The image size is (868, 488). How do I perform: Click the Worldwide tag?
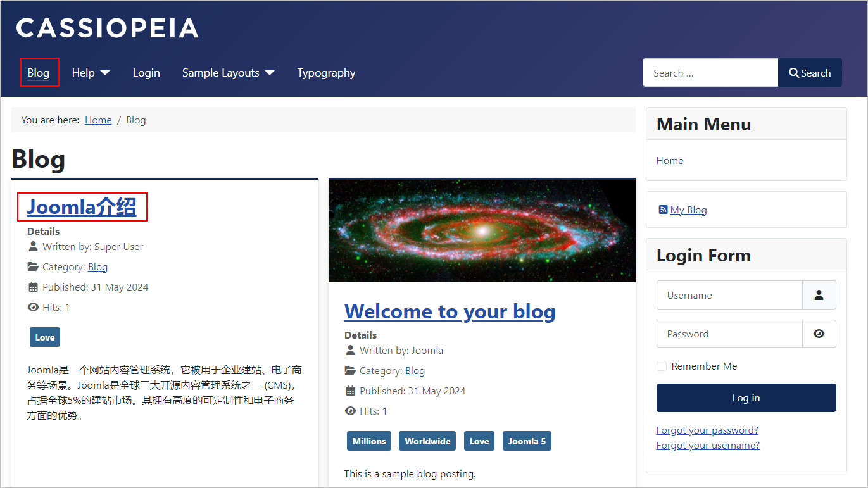[428, 441]
